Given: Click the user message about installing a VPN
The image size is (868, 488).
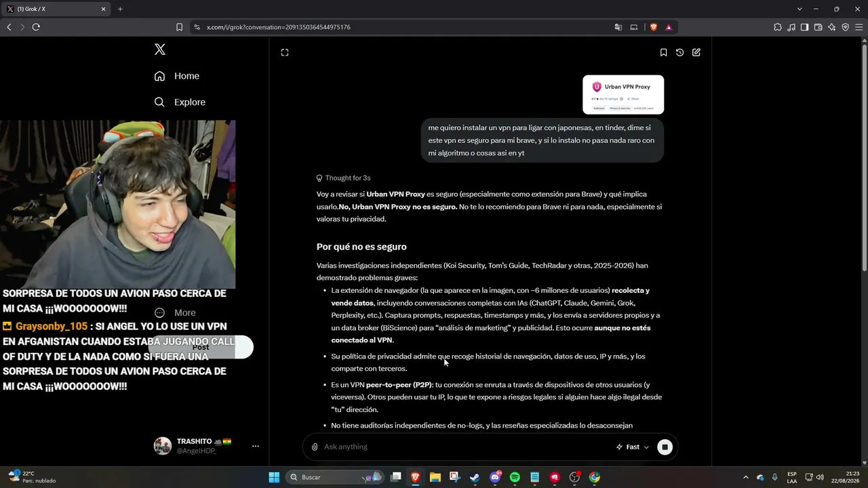Looking at the screenshot, I should (542, 140).
